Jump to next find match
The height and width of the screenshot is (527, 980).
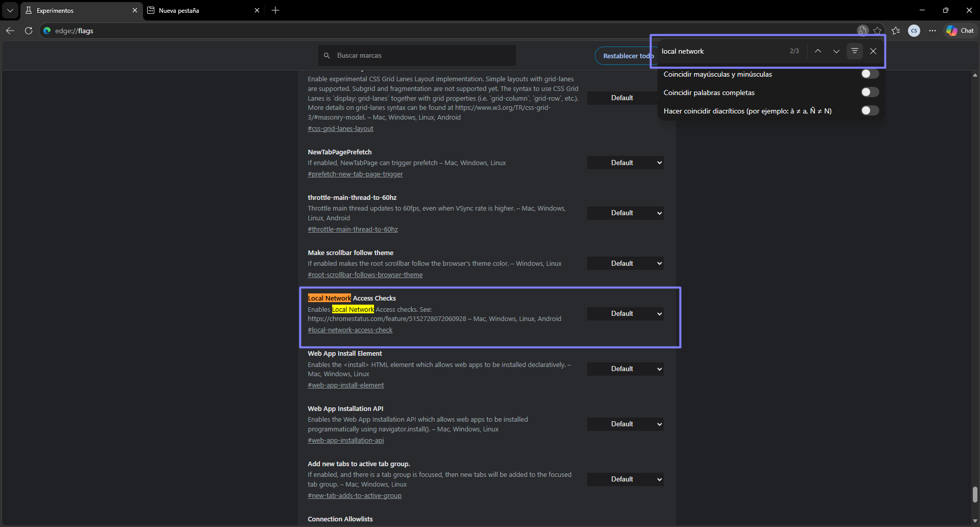pos(836,51)
